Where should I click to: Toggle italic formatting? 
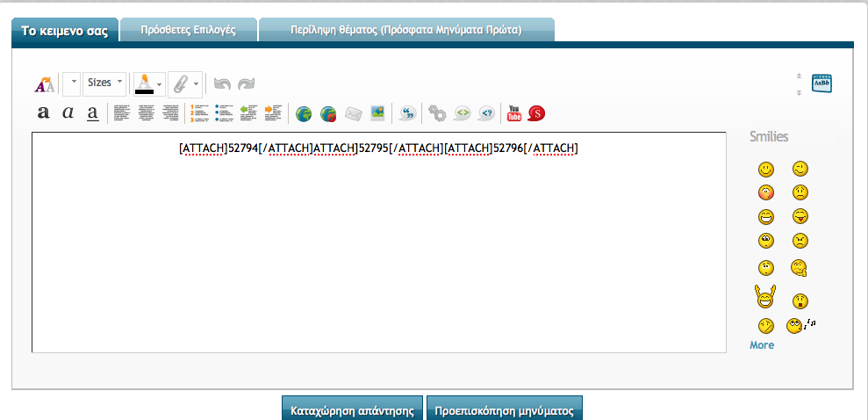pyautogui.click(x=68, y=113)
